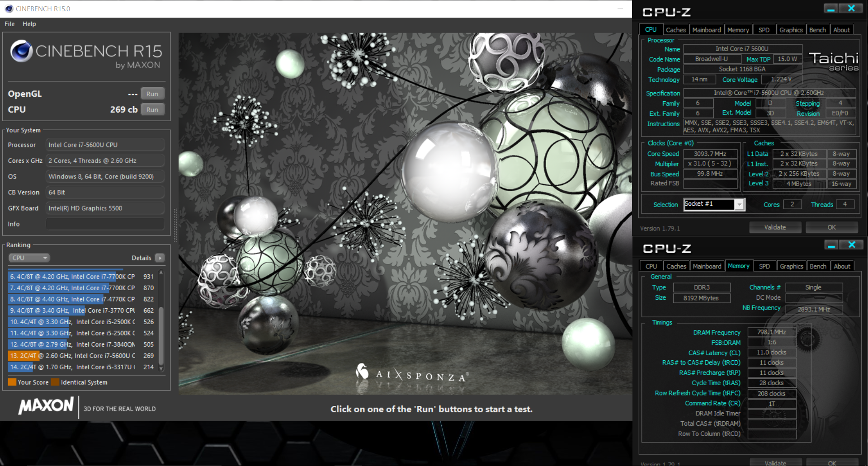Select ranking row 7 i7-7700K score 870
This screenshot has height=466, width=868.
tap(82, 288)
